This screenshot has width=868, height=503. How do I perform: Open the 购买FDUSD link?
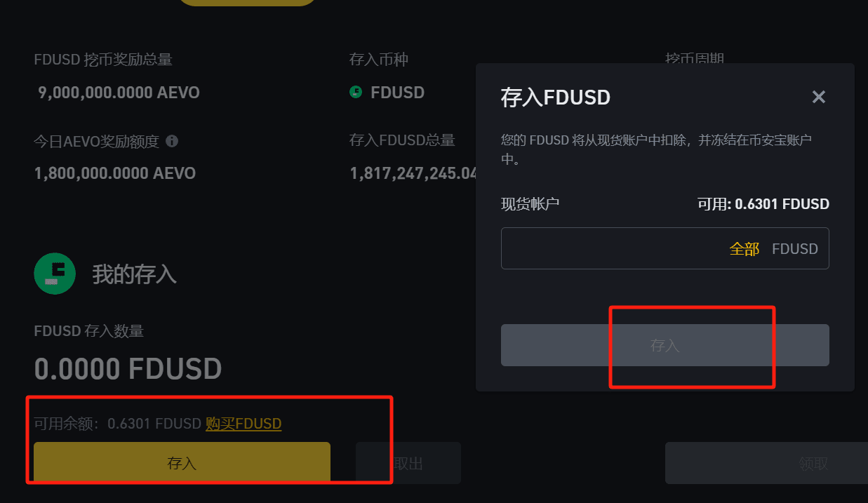point(243,424)
